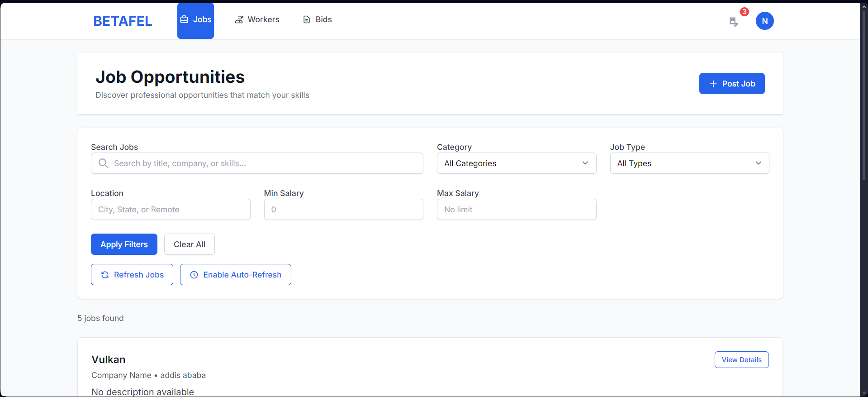
Task: Open the Bids tab
Action: point(317,19)
